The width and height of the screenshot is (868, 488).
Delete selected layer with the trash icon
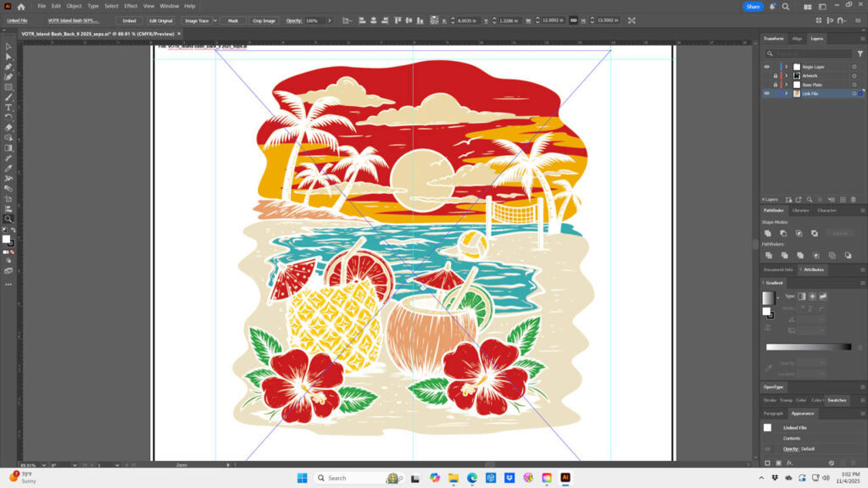854,199
